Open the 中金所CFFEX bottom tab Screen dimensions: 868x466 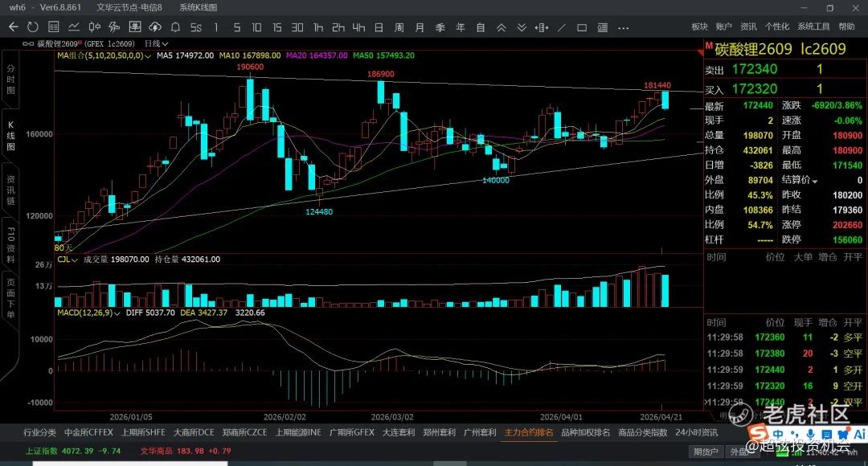coord(88,433)
